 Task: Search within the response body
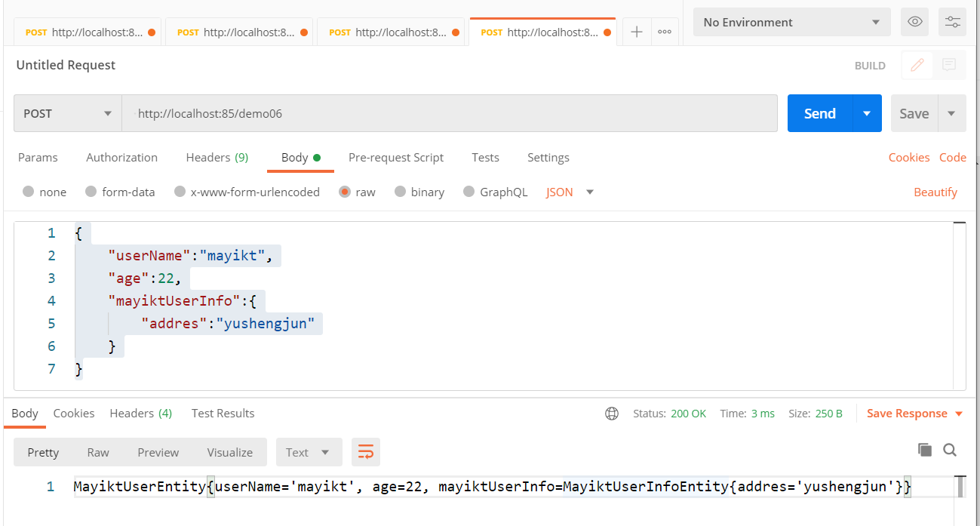point(950,450)
